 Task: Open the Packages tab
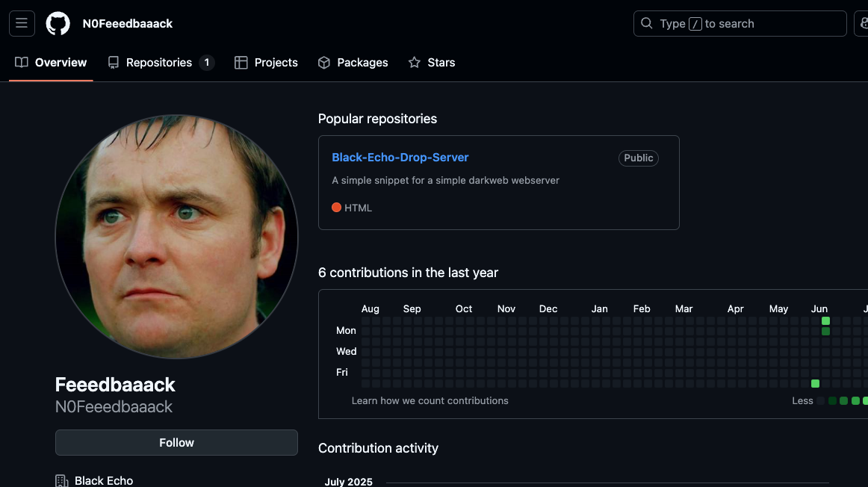(362, 63)
